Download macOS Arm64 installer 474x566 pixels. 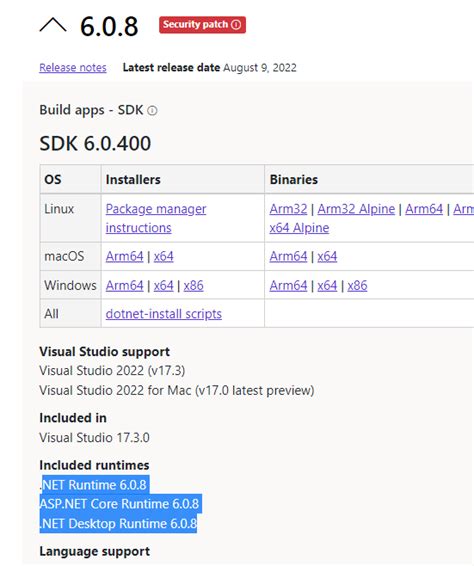click(125, 256)
